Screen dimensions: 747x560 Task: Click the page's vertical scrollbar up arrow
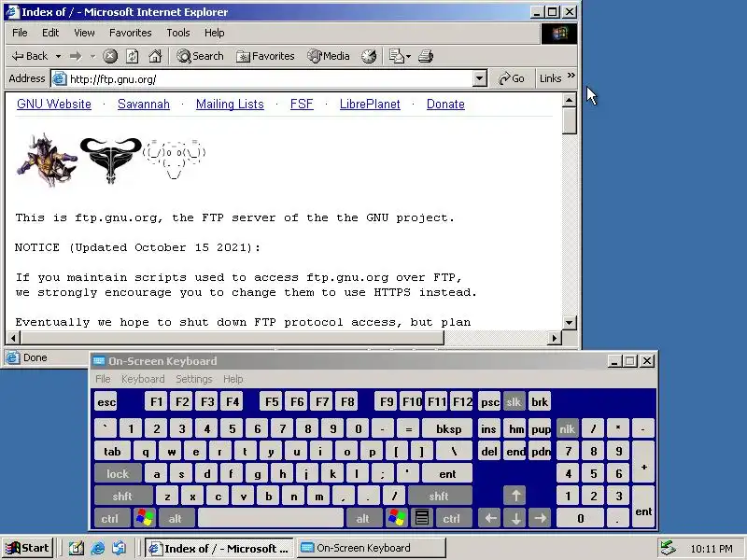(570, 100)
